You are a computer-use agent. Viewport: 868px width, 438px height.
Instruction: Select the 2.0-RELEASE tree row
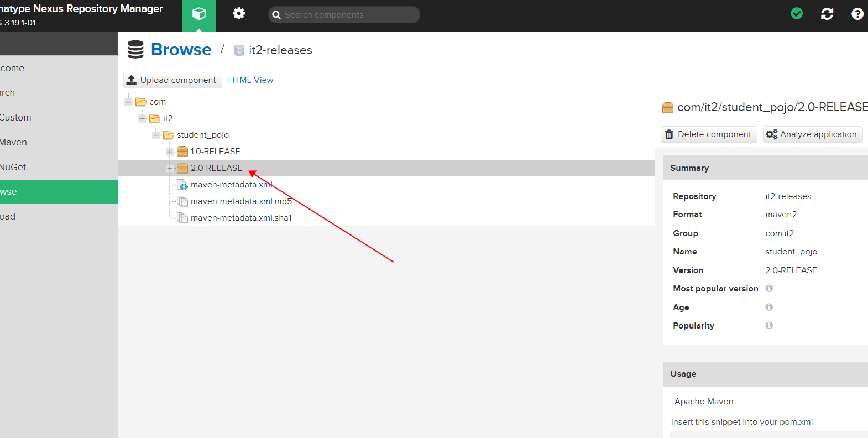(386, 168)
